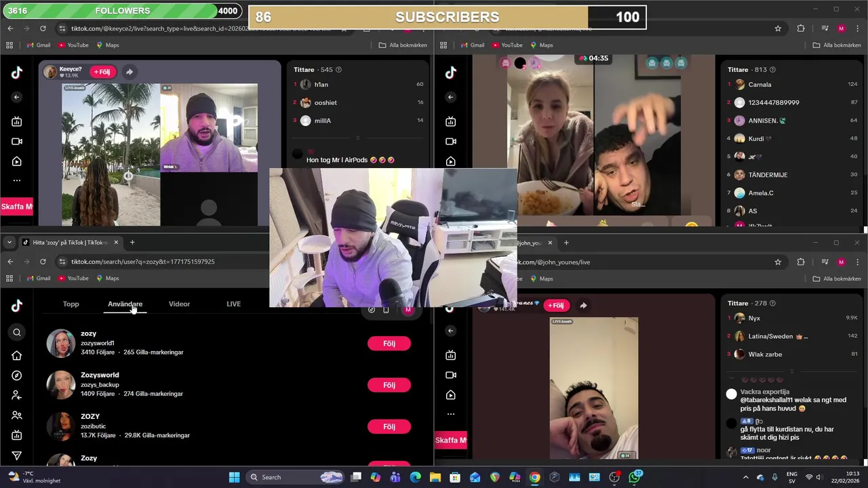Switch to the LIVE search tab
The height and width of the screenshot is (488, 868).
[x=233, y=304]
